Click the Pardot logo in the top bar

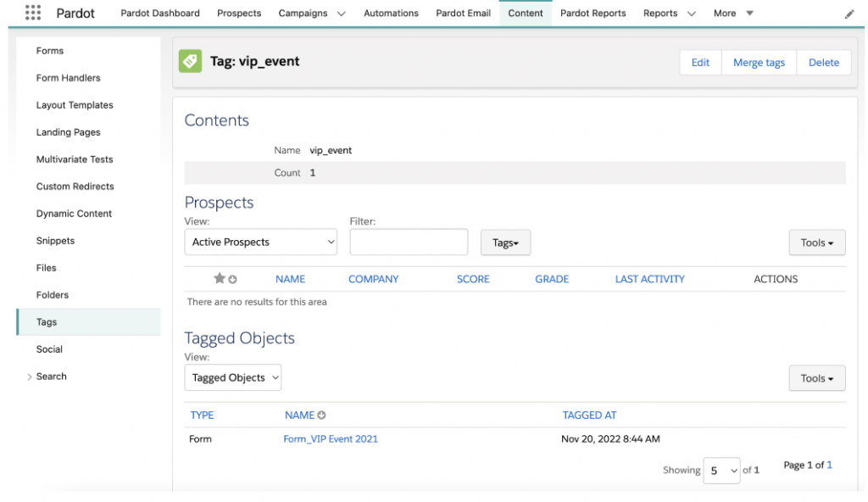coord(75,13)
